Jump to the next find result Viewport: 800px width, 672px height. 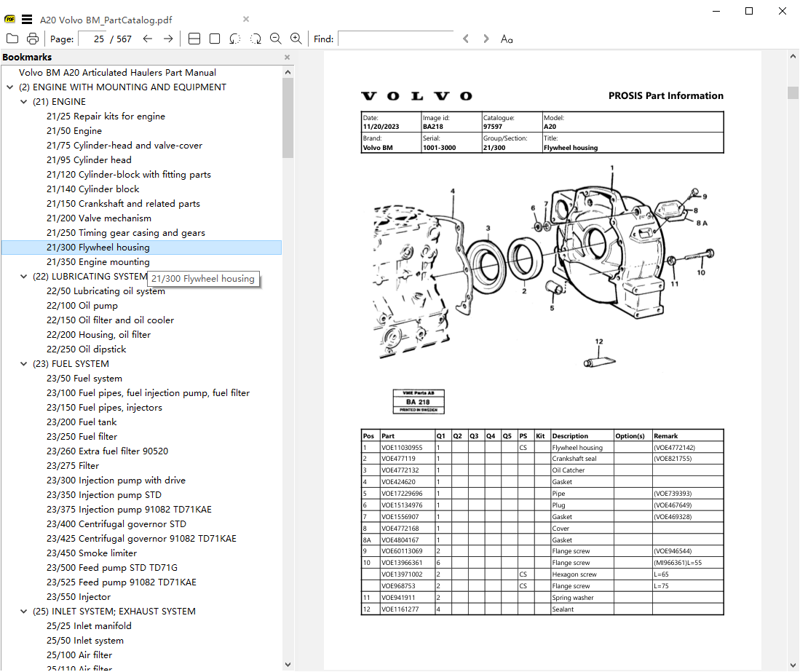[486, 39]
